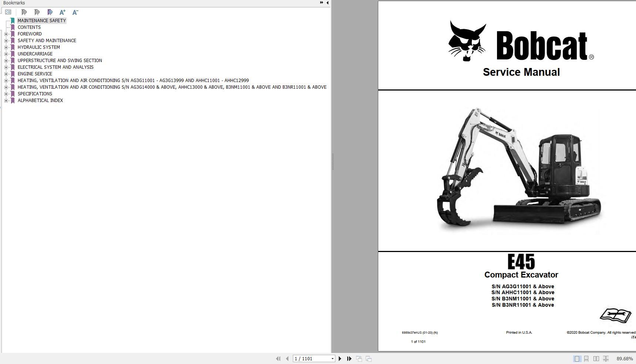Click the expand current bookmark locator icon
Viewport: 636px width, 364px height.
(x=50, y=12)
